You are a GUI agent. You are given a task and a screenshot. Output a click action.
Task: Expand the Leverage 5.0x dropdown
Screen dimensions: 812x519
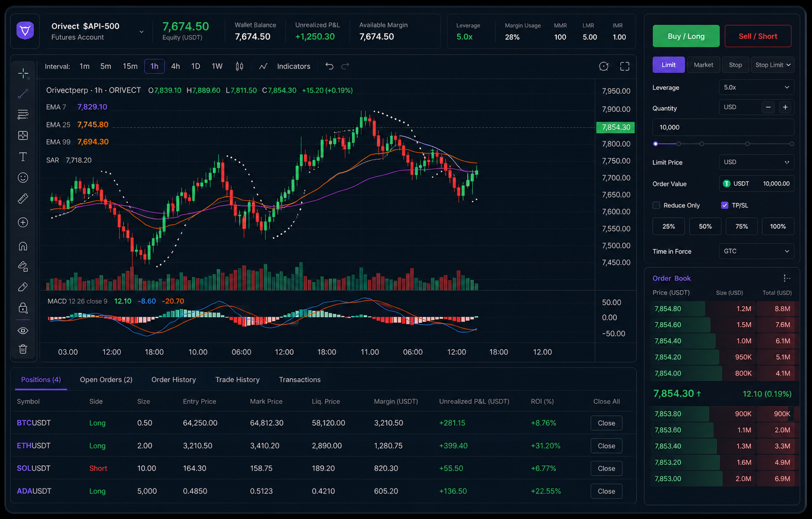[756, 87]
